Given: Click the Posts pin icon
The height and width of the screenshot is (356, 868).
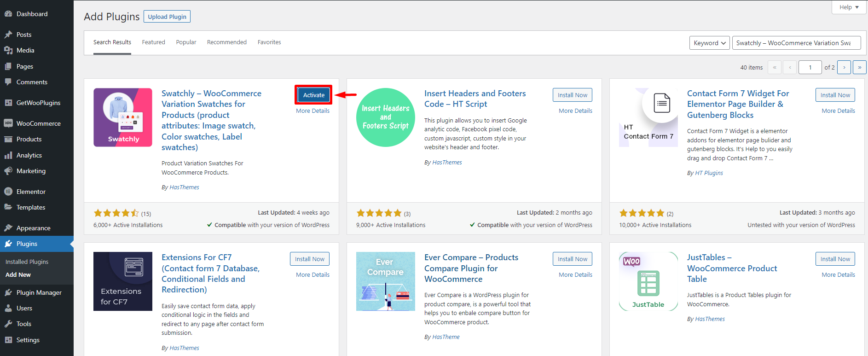Looking at the screenshot, I should coord(8,35).
